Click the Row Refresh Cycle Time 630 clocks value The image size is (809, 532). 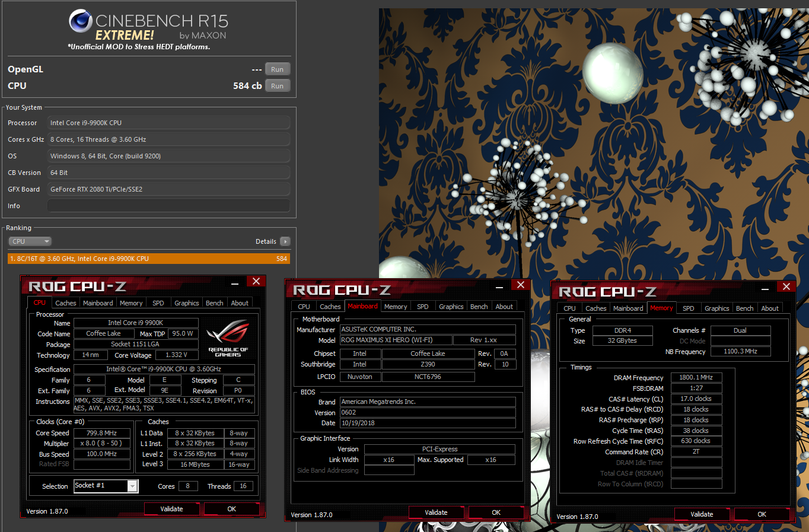[696, 441]
